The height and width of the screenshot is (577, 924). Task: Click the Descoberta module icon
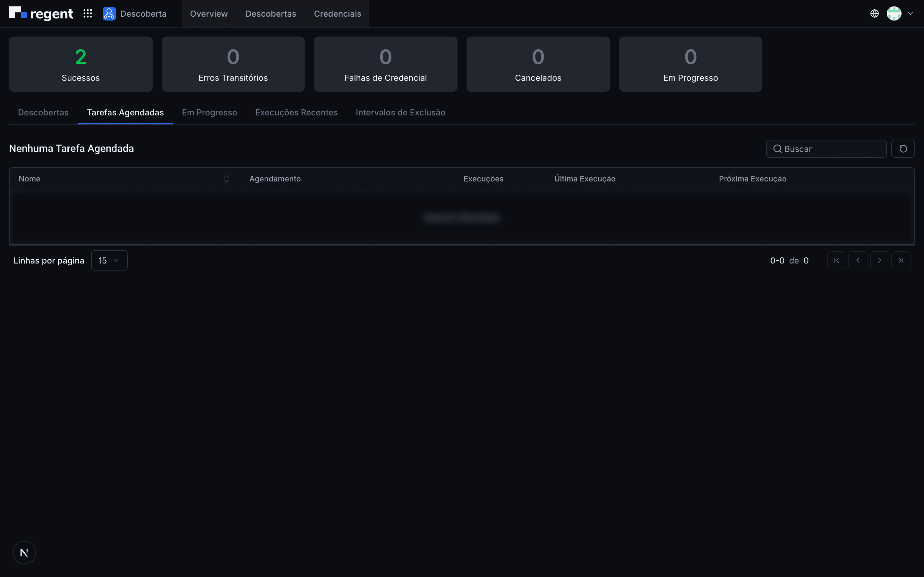click(x=109, y=14)
